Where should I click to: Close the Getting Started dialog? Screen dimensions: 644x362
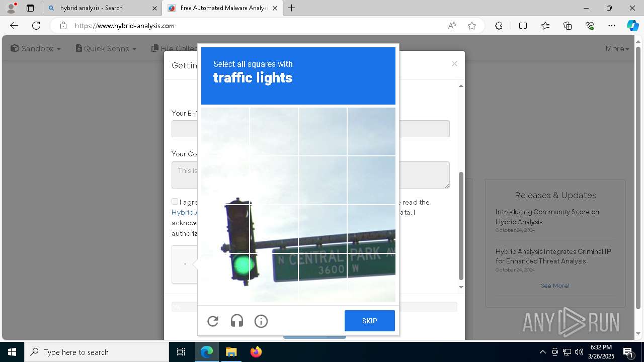click(x=454, y=63)
